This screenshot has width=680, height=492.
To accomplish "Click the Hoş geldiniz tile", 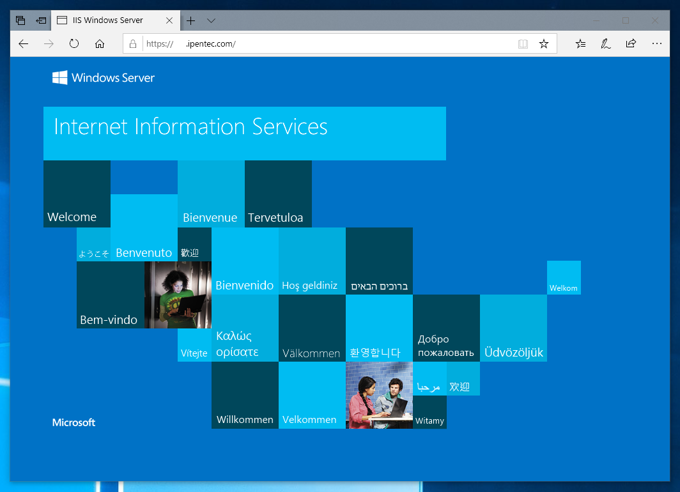I will 312,261.
